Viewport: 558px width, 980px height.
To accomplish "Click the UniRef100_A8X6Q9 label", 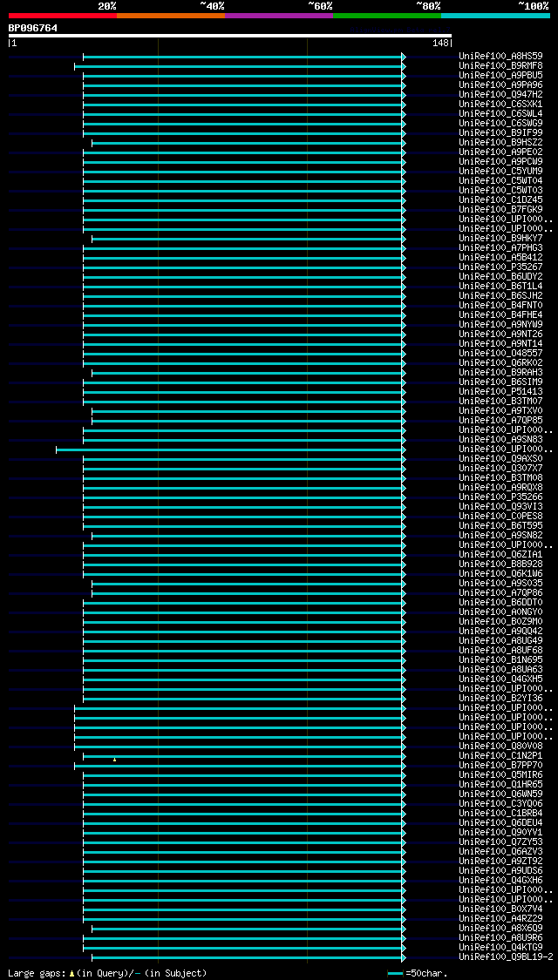I will (500, 928).
